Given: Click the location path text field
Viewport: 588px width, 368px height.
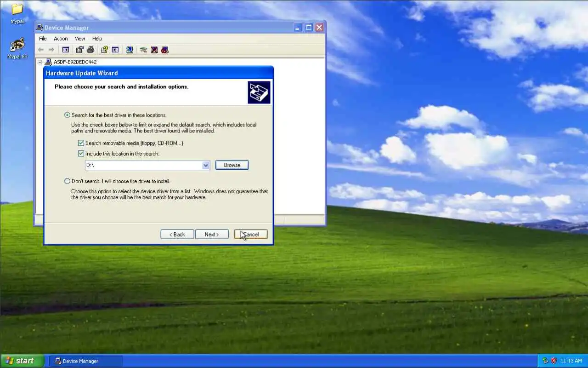Looking at the screenshot, I should (x=143, y=165).
